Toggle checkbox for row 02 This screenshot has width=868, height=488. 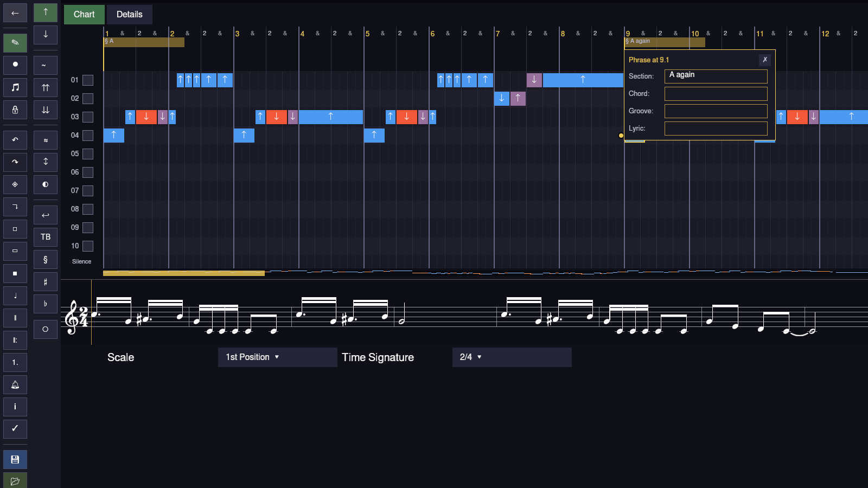(x=88, y=99)
